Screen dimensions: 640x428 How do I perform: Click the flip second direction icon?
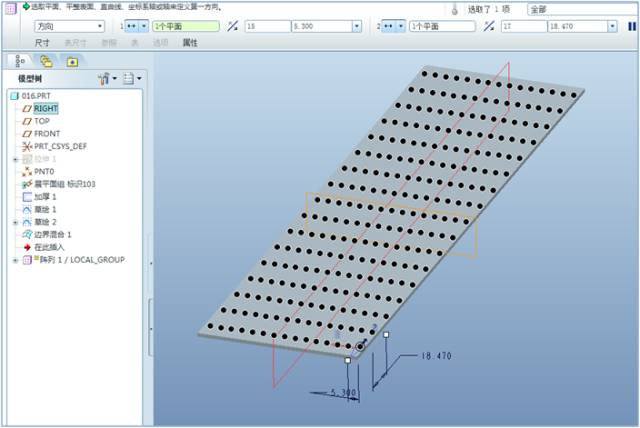point(489,26)
